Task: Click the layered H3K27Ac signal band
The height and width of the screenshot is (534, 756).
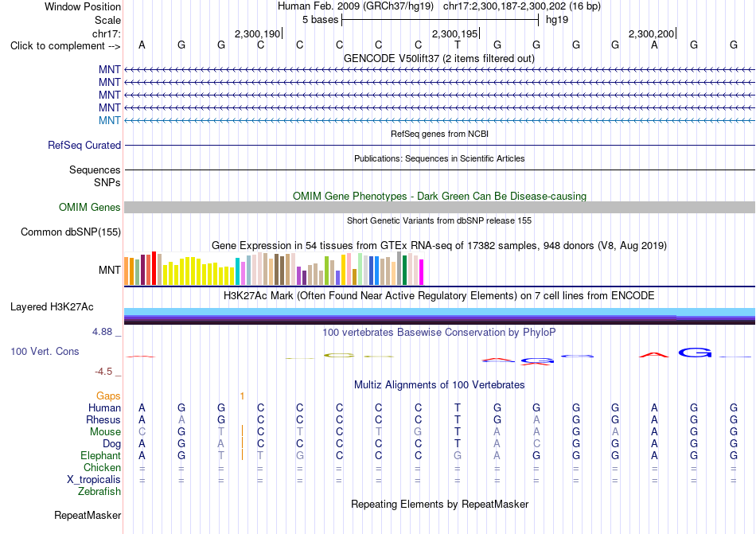Action: 439,316
